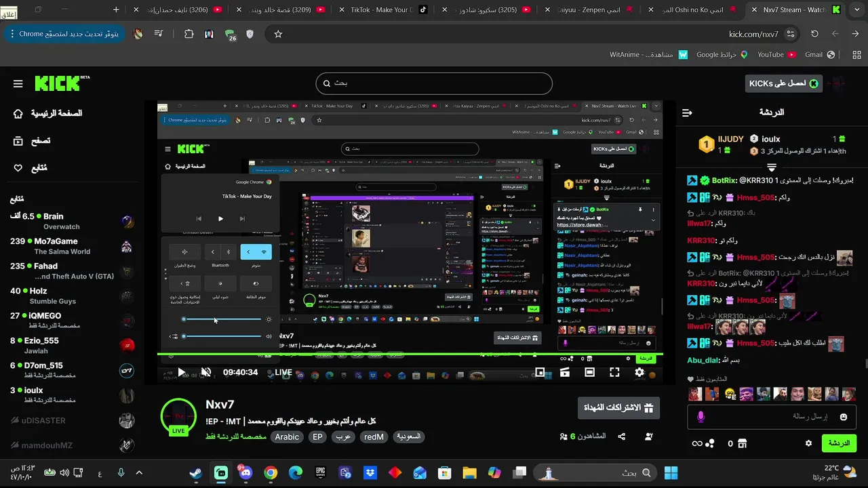Viewport: 868px width, 488px height.
Task: Click the الاشتراكات المُهداة gift subs button
Action: pos(618,408)
